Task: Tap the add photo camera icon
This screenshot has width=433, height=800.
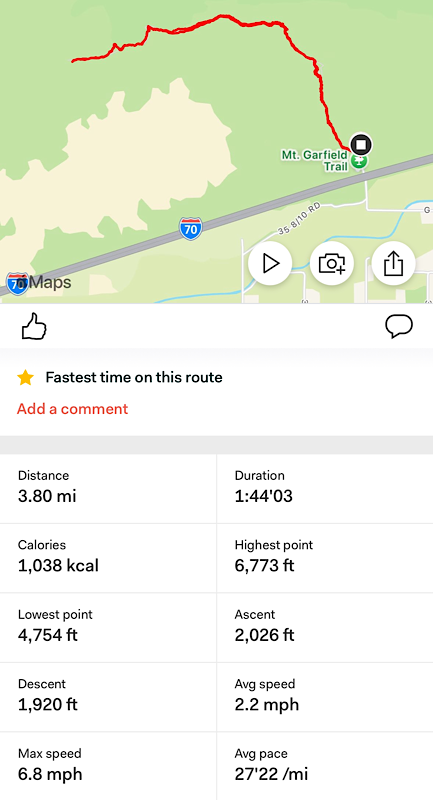Action: click(x=332, y=263)
